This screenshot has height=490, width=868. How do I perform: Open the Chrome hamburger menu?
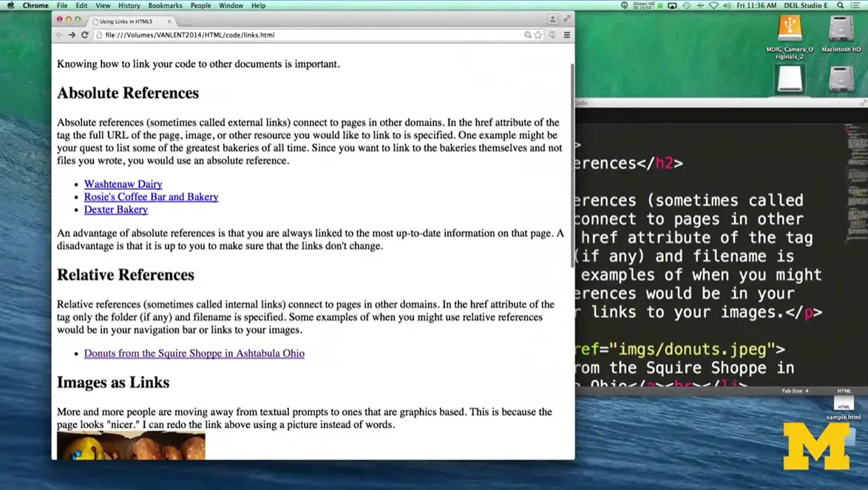pyautogui.click(x=567, y=35)
